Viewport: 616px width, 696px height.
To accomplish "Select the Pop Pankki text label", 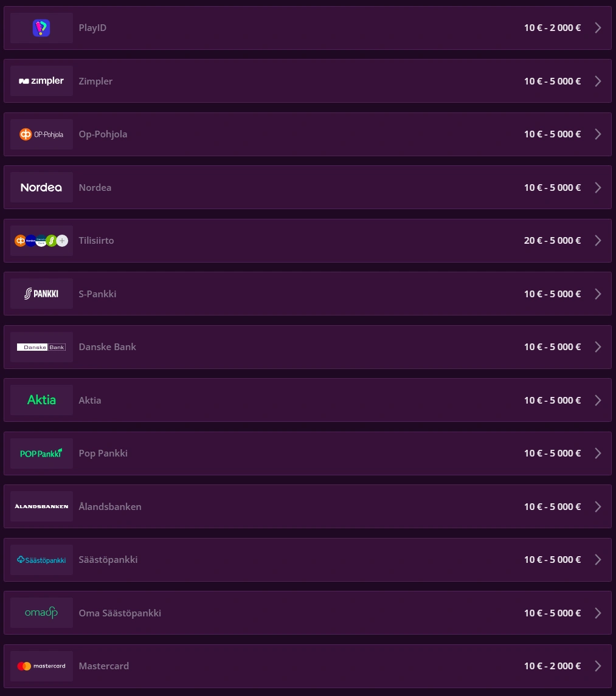I will (103, 453).
